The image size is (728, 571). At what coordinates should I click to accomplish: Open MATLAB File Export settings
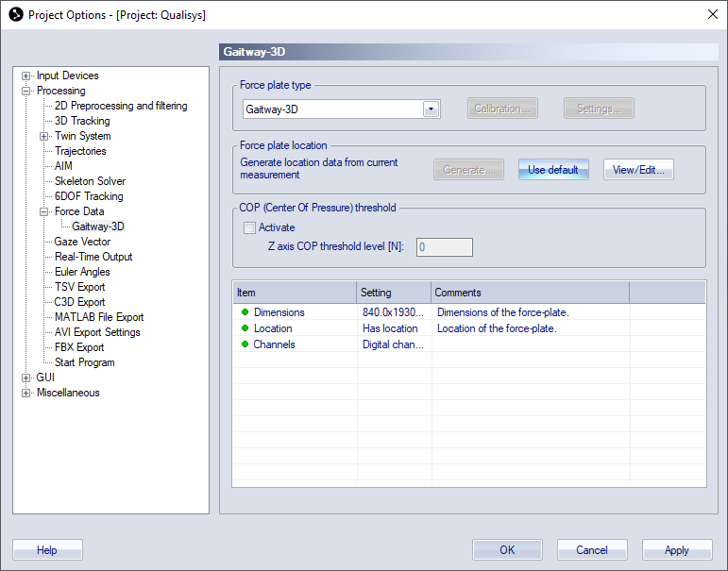[99, 317]
